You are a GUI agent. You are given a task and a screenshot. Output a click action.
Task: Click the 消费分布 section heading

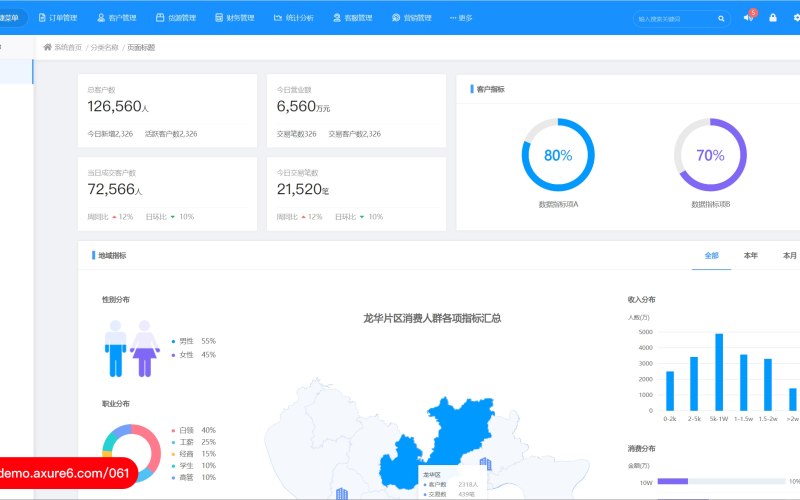pyautogui.click(x=641, y=449)
